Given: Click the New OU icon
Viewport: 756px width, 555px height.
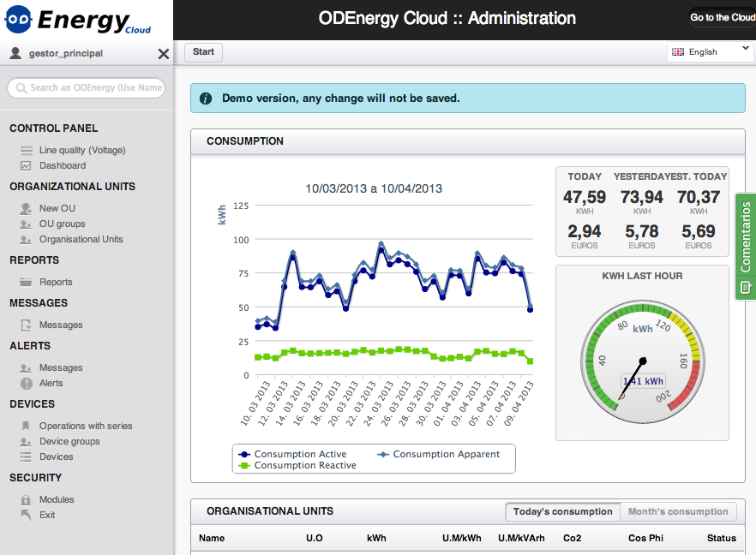Looking at the screenshot, I should (26, 209).
